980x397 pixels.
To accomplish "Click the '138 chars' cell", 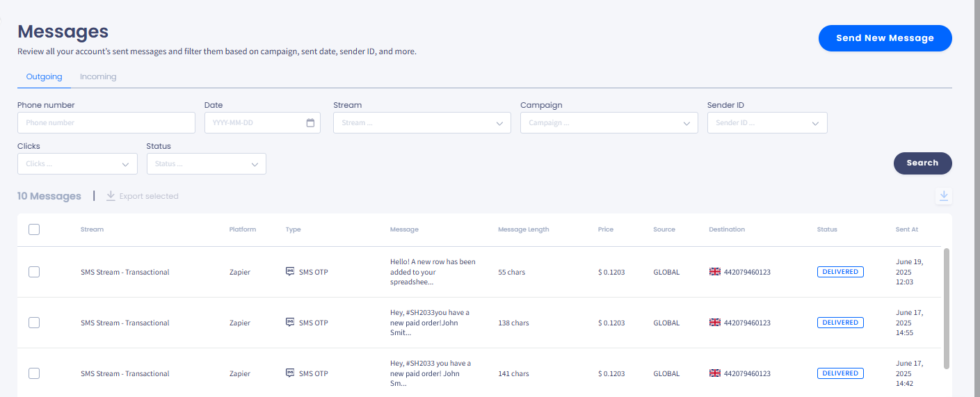I will (x=513, y=323).
